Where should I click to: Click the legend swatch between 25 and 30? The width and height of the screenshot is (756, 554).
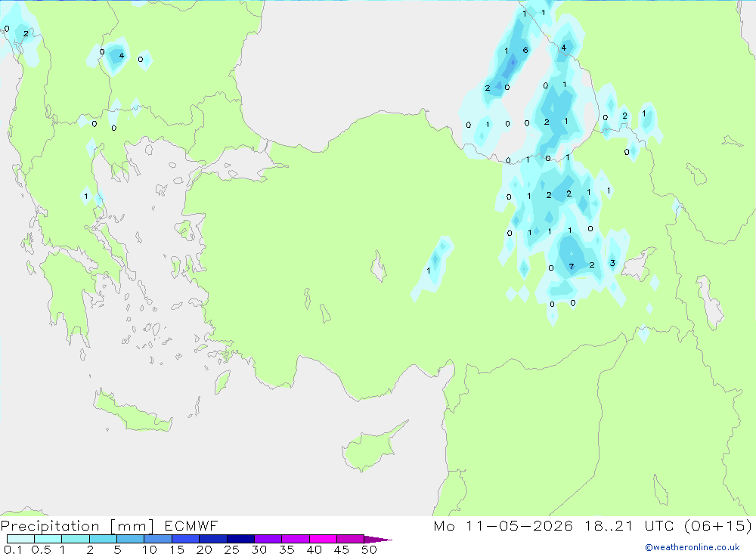pos(240,539)
